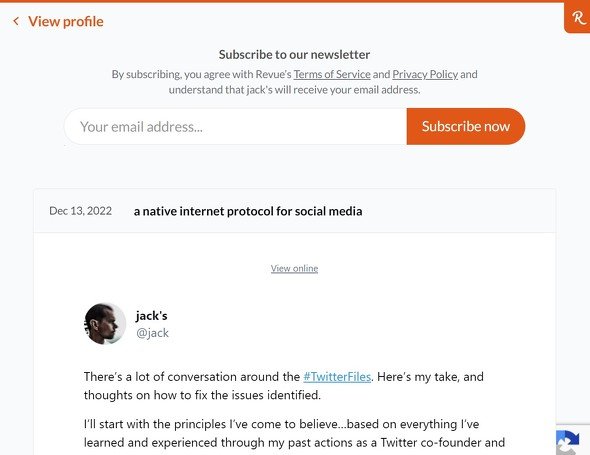Viewport: 590px width, 455px height.
Task: Click the View online link
Action: click(x=294, y=268)
